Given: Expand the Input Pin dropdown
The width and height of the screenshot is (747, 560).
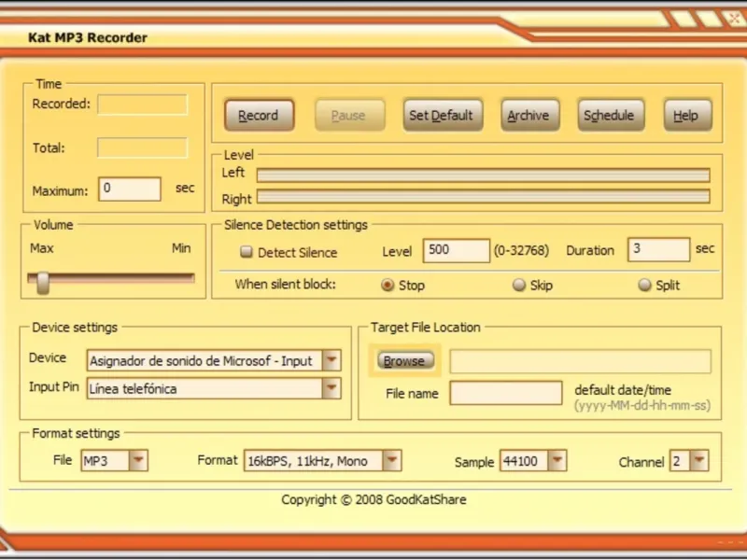Looking at the screenshot, I should (x=331, y=388).
